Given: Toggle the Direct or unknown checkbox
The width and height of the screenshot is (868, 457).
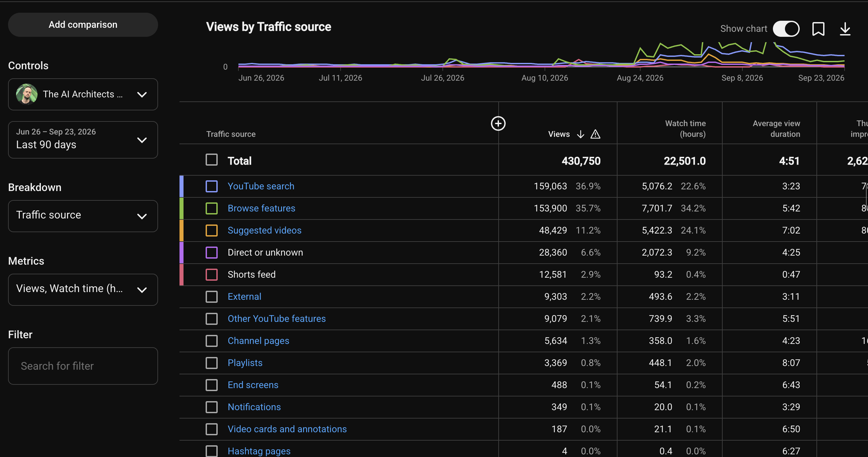Looking at the screenshot, I should click(x=212, y=252).
